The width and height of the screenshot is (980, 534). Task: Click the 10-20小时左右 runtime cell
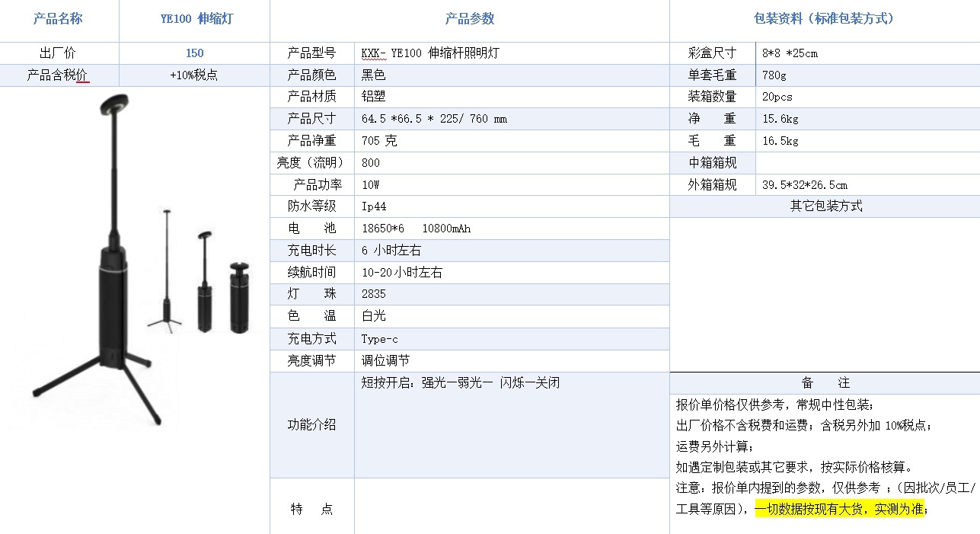pyautogui.click(x=512, y=273)
